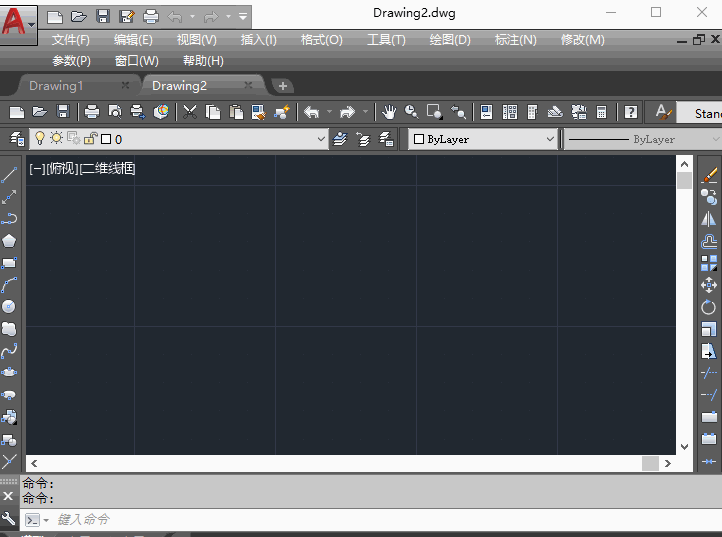
Task: Open the 格式(O) menu
Action: click(321, 40)
